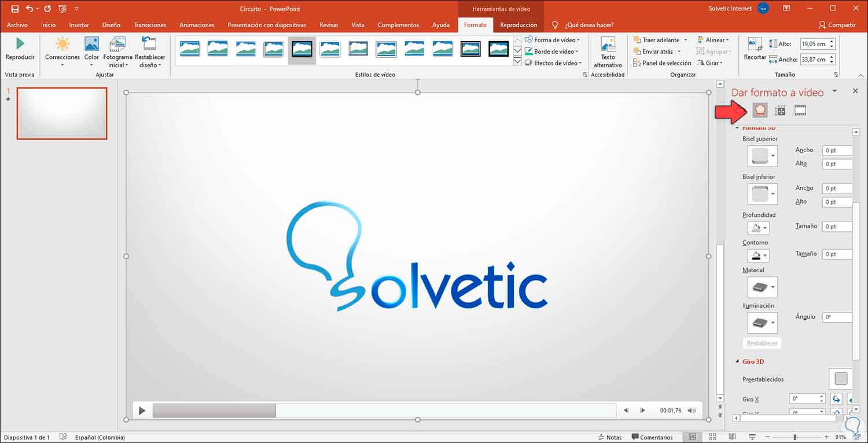868x443 pixels.
Task: Open the Texto alternativo pane
Action: coord(608,52)
